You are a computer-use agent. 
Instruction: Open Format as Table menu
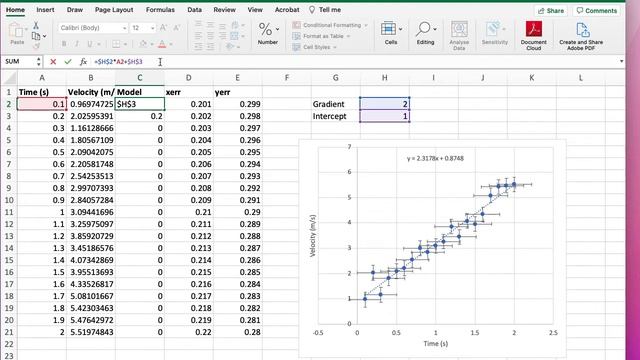click(323, 36)
